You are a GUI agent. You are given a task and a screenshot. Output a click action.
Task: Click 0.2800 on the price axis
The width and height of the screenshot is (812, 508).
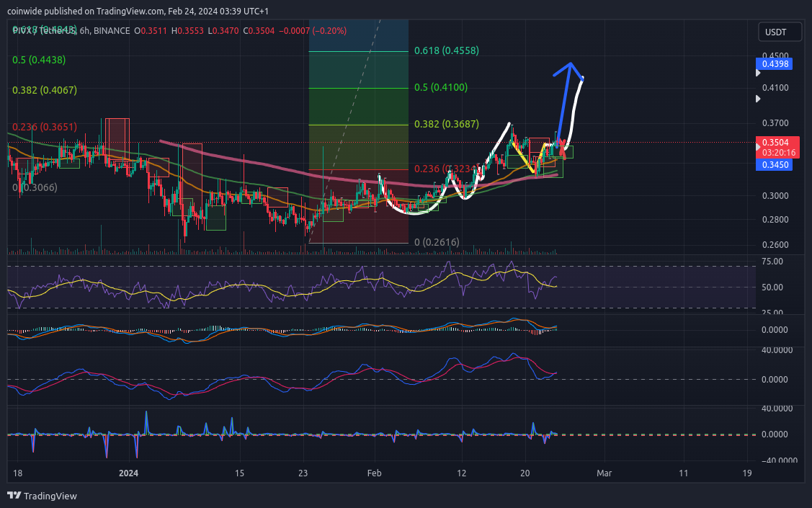coord(775,220)
